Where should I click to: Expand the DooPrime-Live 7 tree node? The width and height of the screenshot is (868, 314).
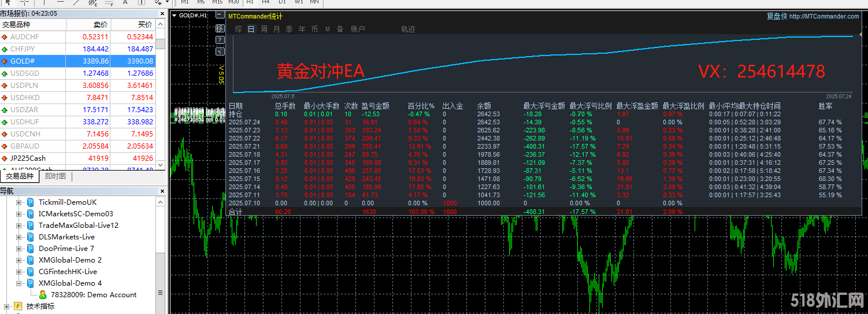point(18,249)
